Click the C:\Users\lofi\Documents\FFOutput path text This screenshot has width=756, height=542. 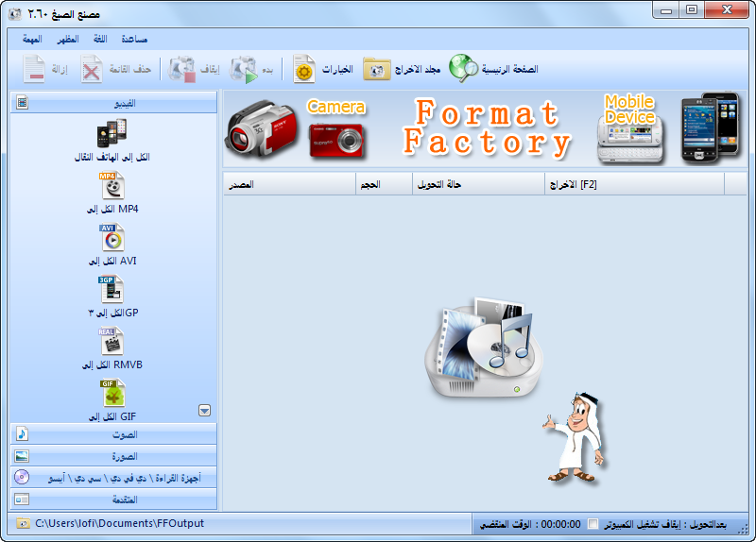(x=120, y=523)
